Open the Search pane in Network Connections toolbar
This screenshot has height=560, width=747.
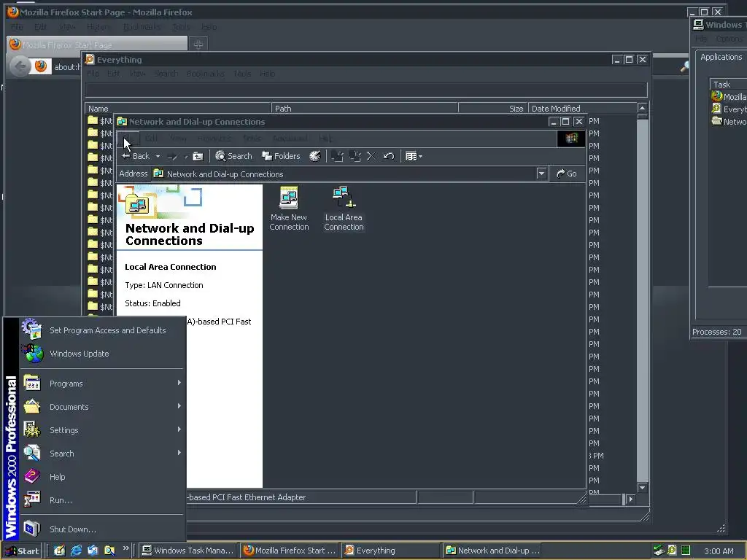coord(233,156)
